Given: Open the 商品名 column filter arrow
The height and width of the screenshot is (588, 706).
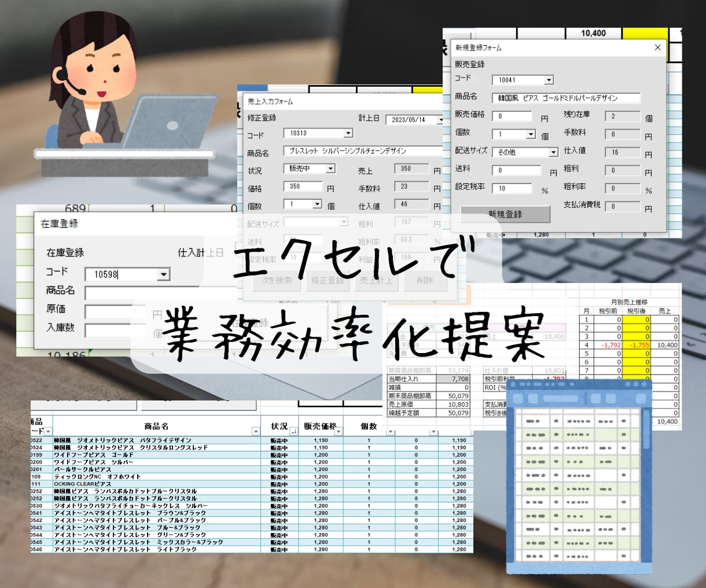Looking at the screenshot, I should coord(255,432).
